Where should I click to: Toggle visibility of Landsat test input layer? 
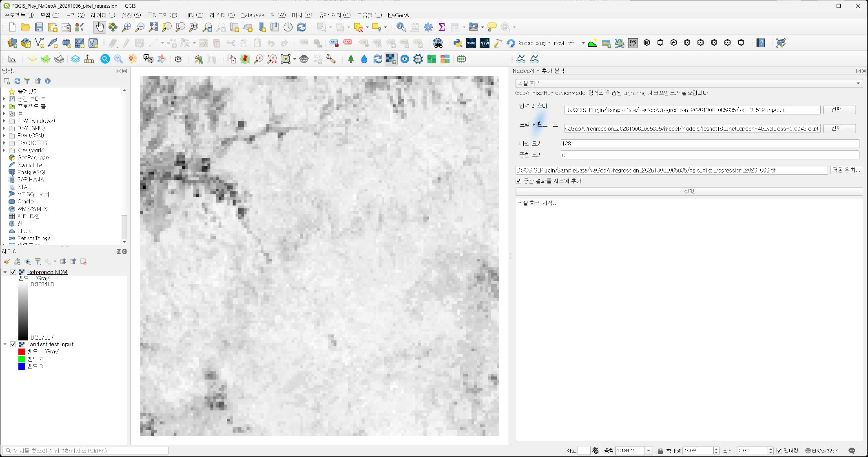point(13,344)
